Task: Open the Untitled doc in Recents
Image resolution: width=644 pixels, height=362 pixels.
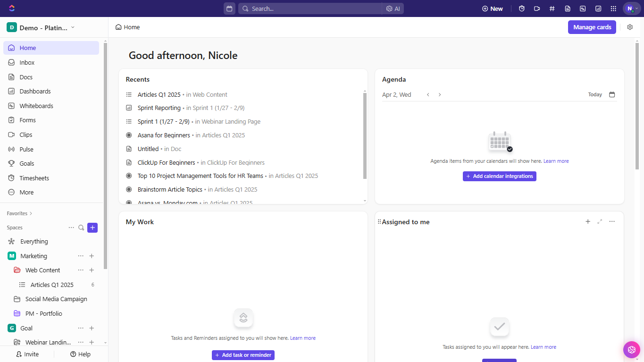Action: pos(148,149)
